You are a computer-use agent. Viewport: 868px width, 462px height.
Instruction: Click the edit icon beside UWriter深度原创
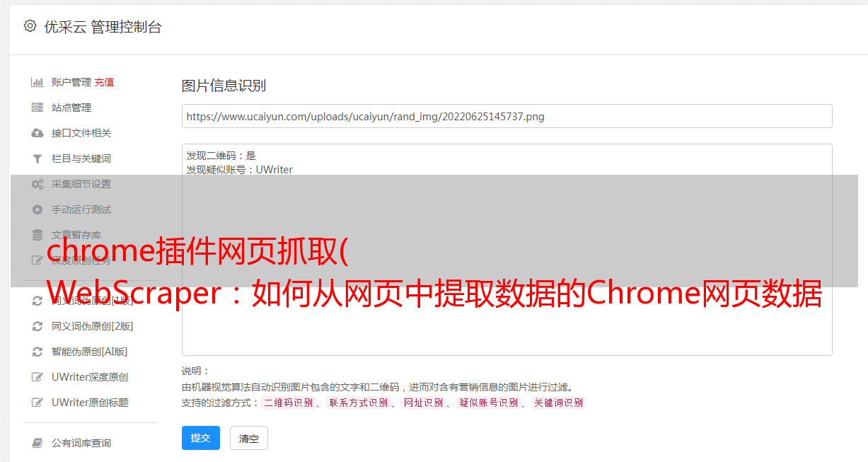point(37,377)
